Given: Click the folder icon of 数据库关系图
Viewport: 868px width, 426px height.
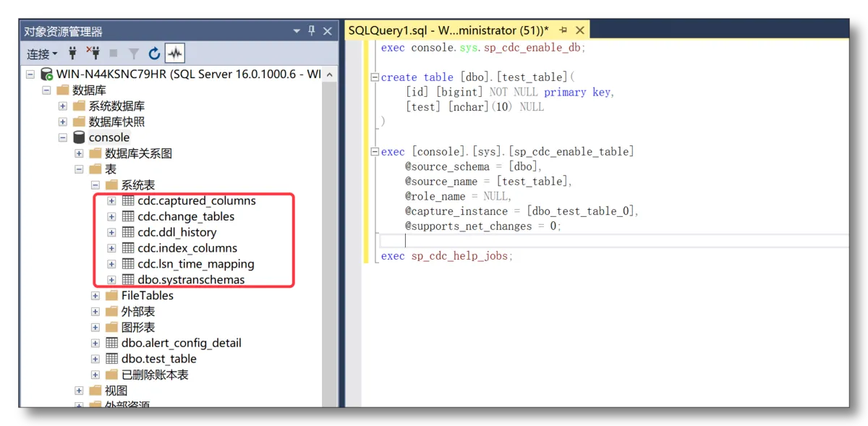Looking at the screenshot, I should tap(95, 153).
